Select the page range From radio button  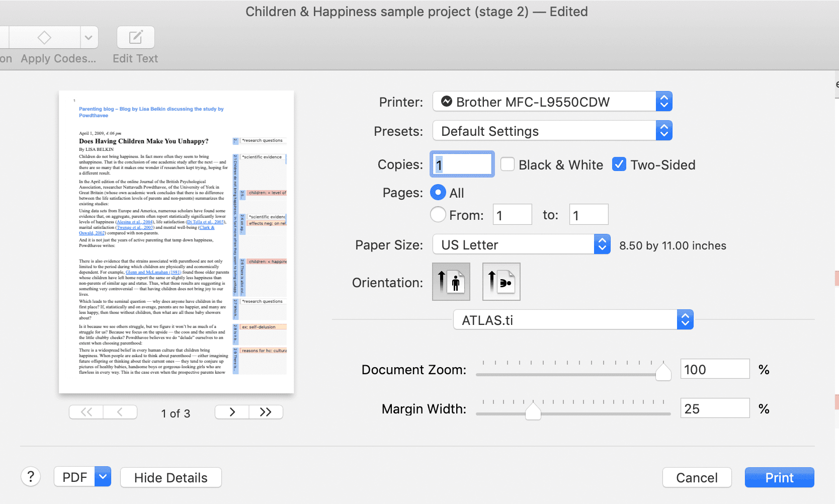click(x=438, y=215)
